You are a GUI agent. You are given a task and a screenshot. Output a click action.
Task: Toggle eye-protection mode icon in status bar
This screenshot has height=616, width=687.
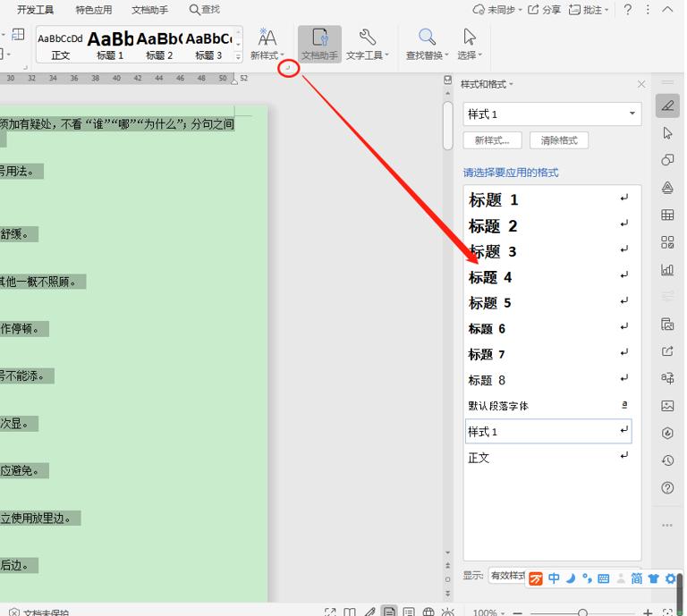coord(448,612)
